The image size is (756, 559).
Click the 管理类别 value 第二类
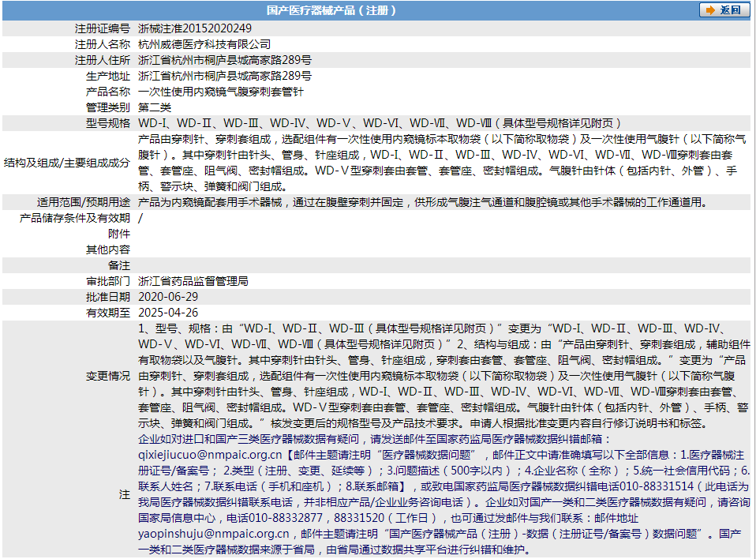tap(155, 107)
